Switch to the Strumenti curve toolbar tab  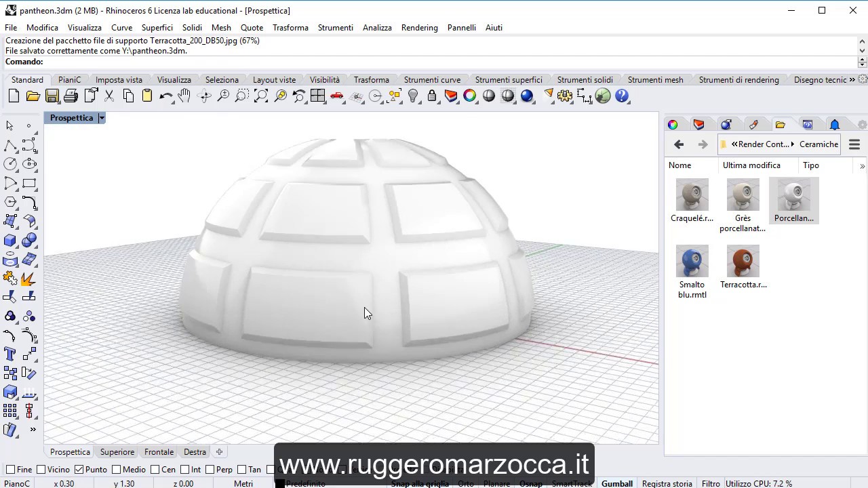[432, 80]
